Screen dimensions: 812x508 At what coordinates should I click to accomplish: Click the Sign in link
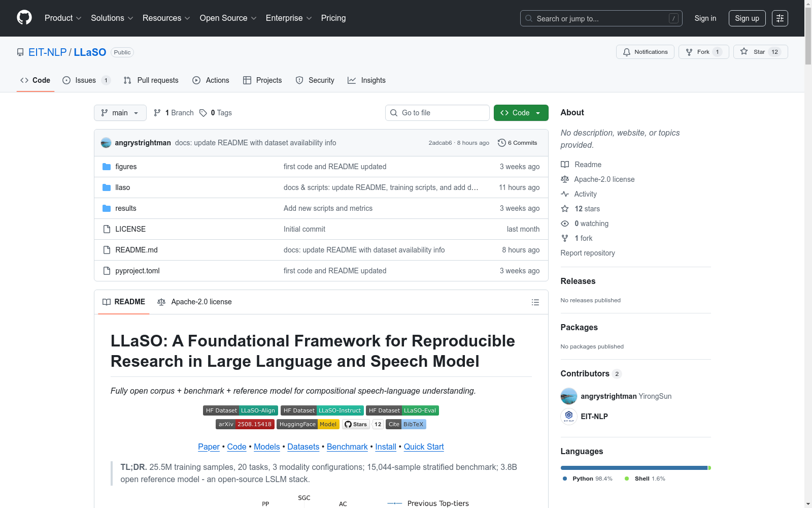point(705,18)
